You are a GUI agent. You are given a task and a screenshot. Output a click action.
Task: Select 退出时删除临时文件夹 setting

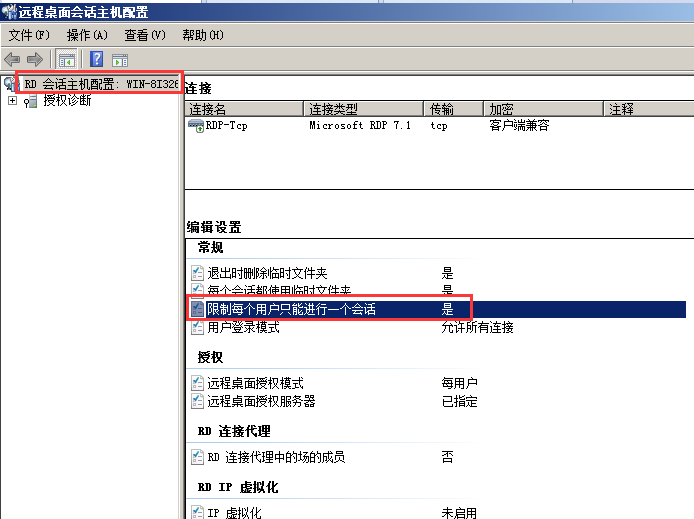point(267,273)
